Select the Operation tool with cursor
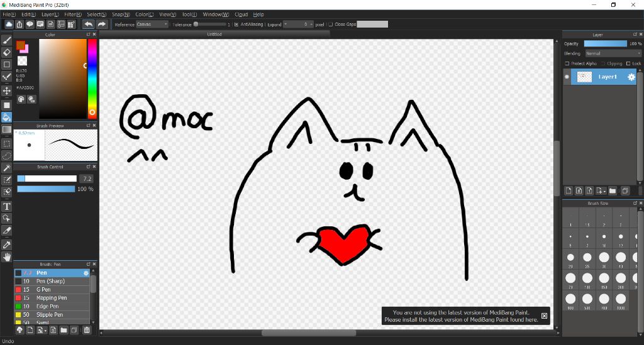644x345 pixels. click(x=6, y=218)
